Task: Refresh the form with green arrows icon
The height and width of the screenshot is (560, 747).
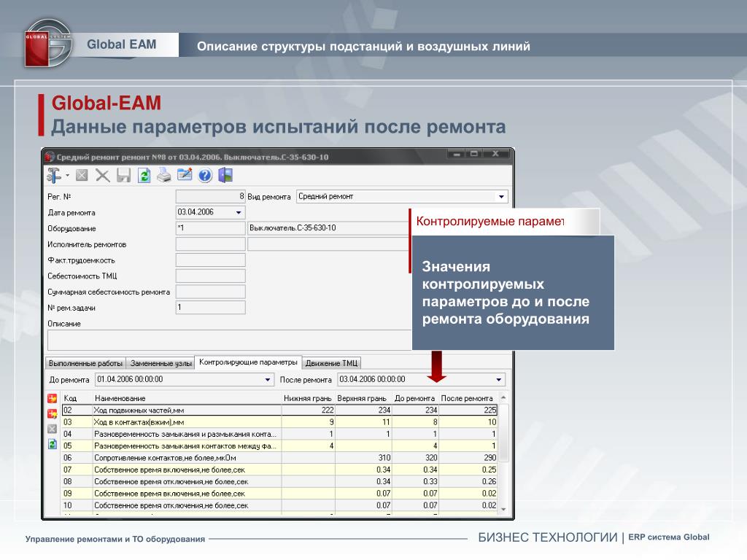Action: [x=144, y=176]
